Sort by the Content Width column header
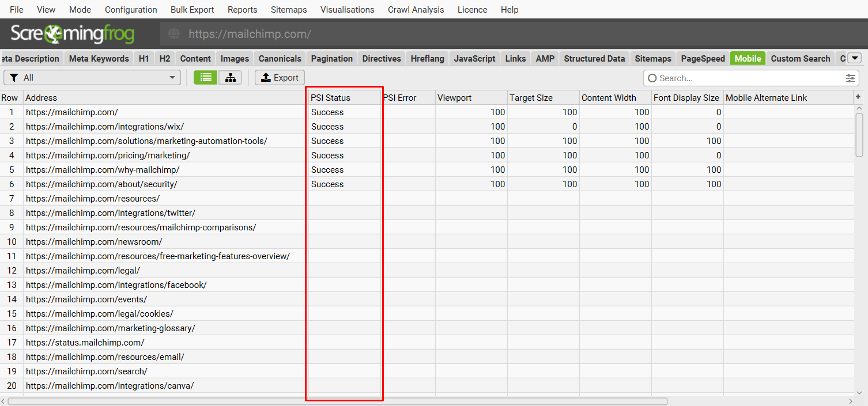868x406 pixels. pos(615,97)
